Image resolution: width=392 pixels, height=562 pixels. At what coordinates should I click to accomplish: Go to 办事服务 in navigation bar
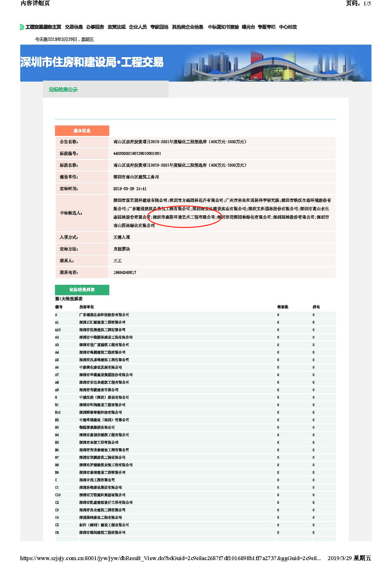click(x=95, y=27)
